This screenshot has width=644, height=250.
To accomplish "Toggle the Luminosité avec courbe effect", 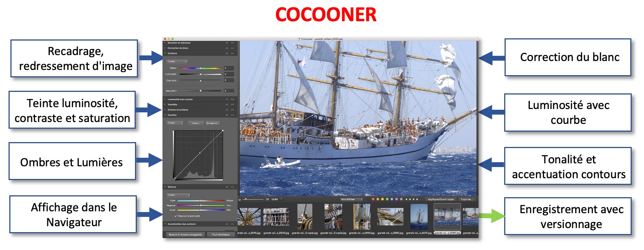I will [x=233, y=99].
